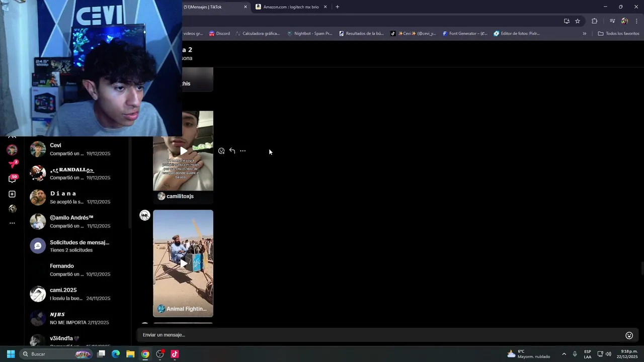Open Chrome three-dot menu
644x362 pixels.
637,21
